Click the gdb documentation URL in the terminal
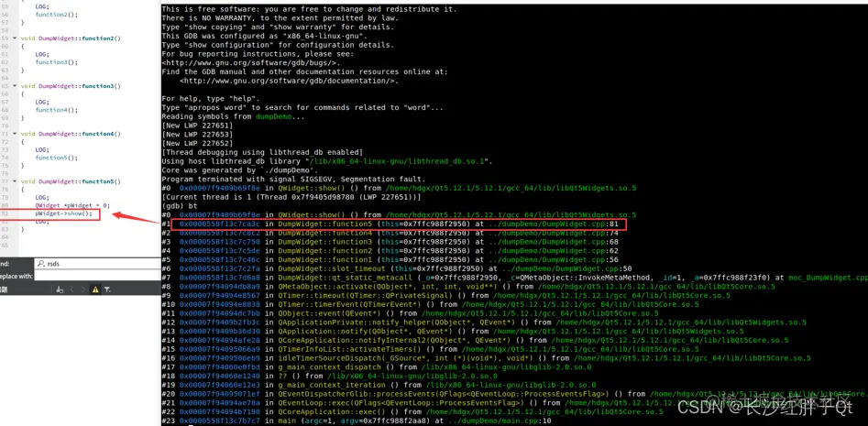The height and width of the screenshot is (426, 868). 289,81
